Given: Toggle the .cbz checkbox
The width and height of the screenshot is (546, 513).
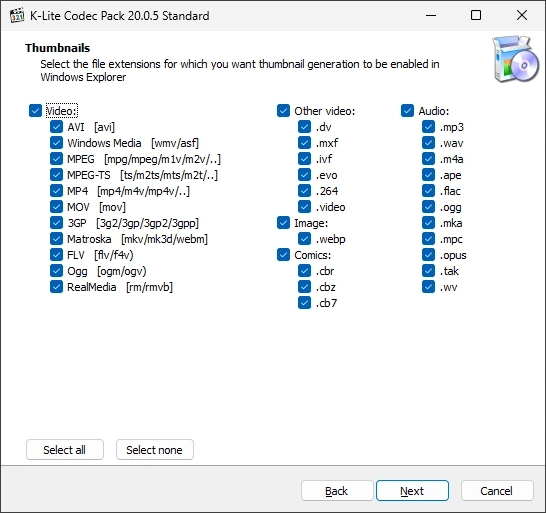Looking at the screenshot, I should 304,287.
